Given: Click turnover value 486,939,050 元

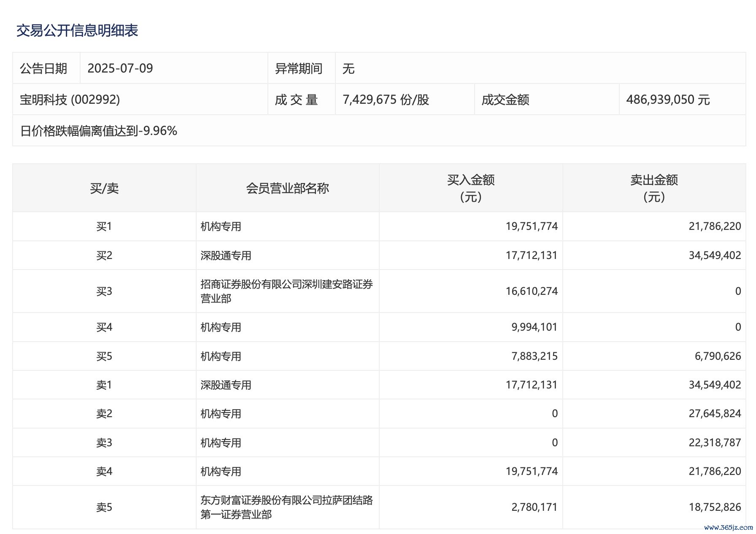Looking at the screenshot, I should pyautogui.click(x=668, y=100).
